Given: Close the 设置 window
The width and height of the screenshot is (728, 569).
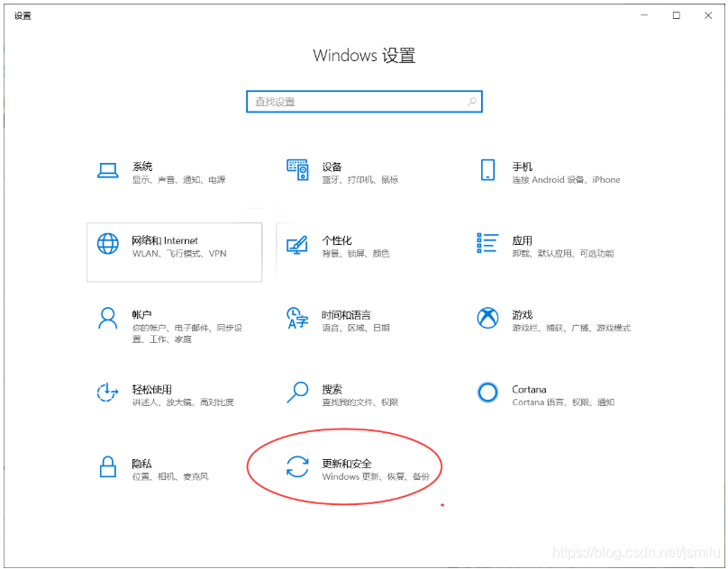Looking at the screenshot, I should (708, 15).
